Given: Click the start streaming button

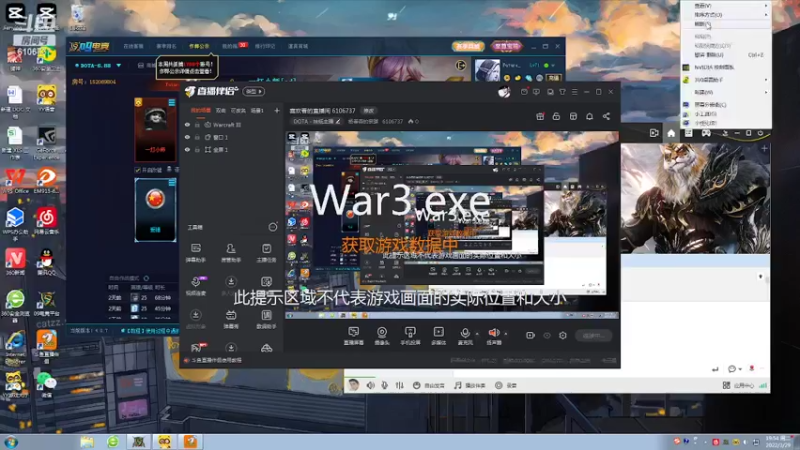Looking at the screenshot, I should [593, 336].
